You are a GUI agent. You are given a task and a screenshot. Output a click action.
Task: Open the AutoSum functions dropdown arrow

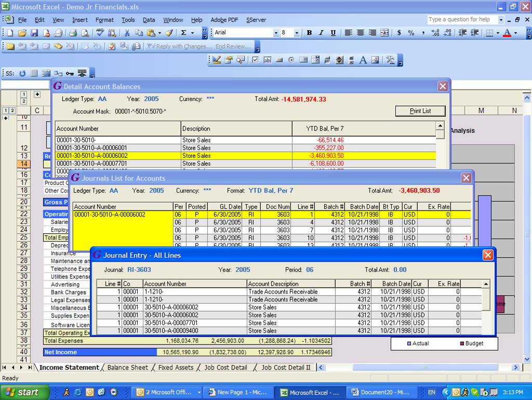192,33
